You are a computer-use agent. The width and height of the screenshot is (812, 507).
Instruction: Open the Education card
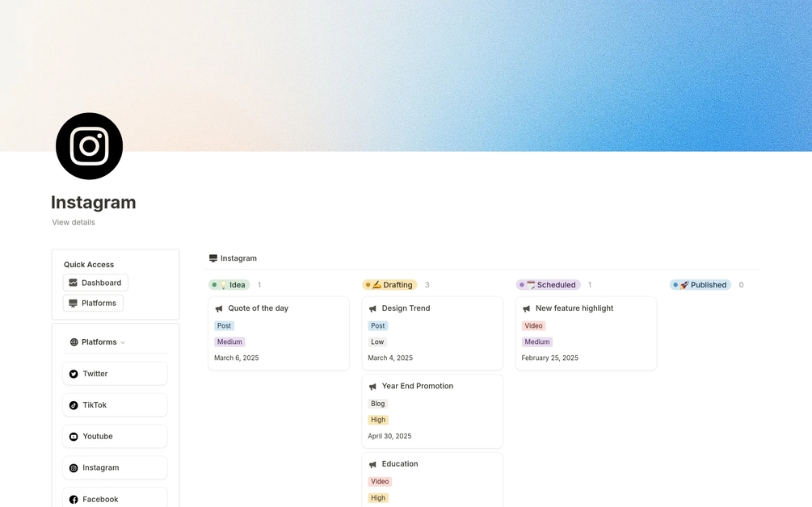pyautogui.click(x=432, y=480)
